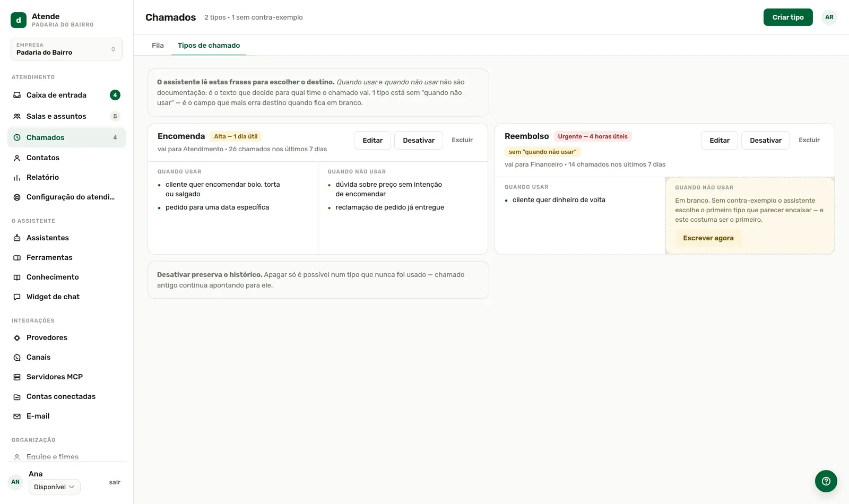Click sair to log out
The image size is (849, 504).
point(115,482)
